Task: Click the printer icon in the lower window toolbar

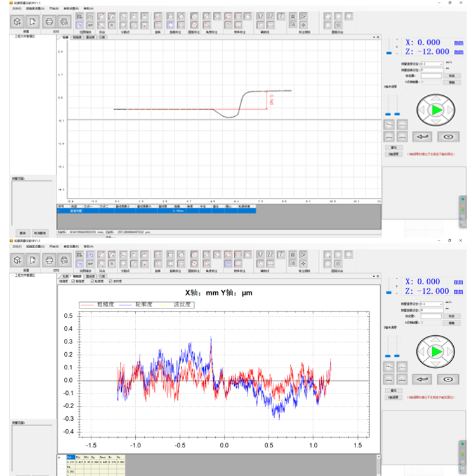Action: coord(49,260)
